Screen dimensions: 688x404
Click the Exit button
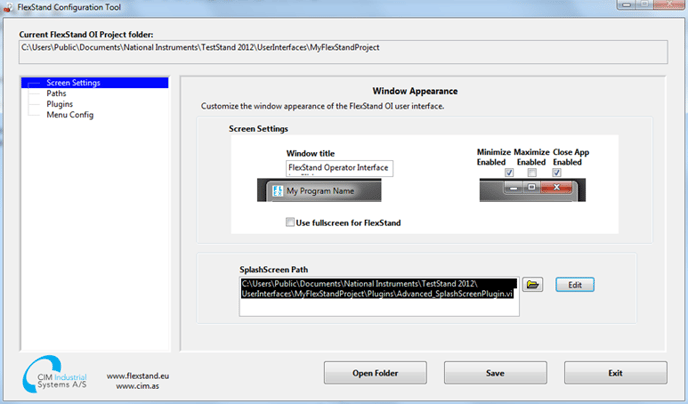615,373
